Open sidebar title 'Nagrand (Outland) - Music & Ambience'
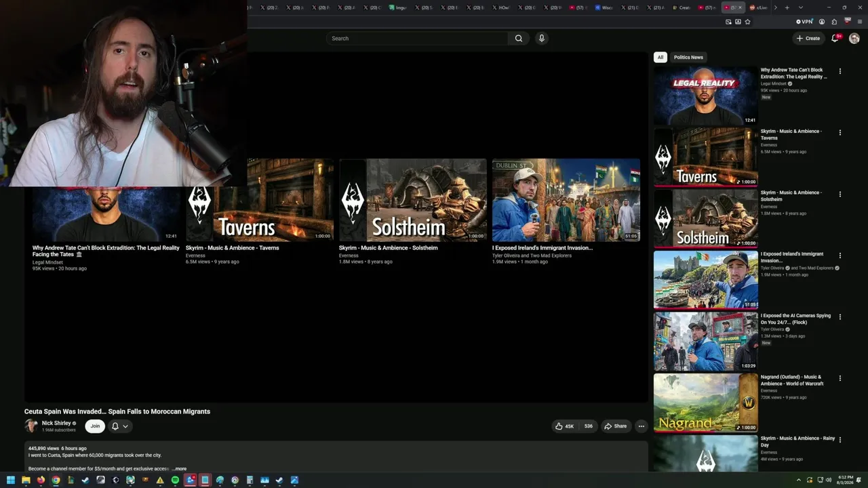The height and width of the screenshot is (488, 868). (792, 380)
